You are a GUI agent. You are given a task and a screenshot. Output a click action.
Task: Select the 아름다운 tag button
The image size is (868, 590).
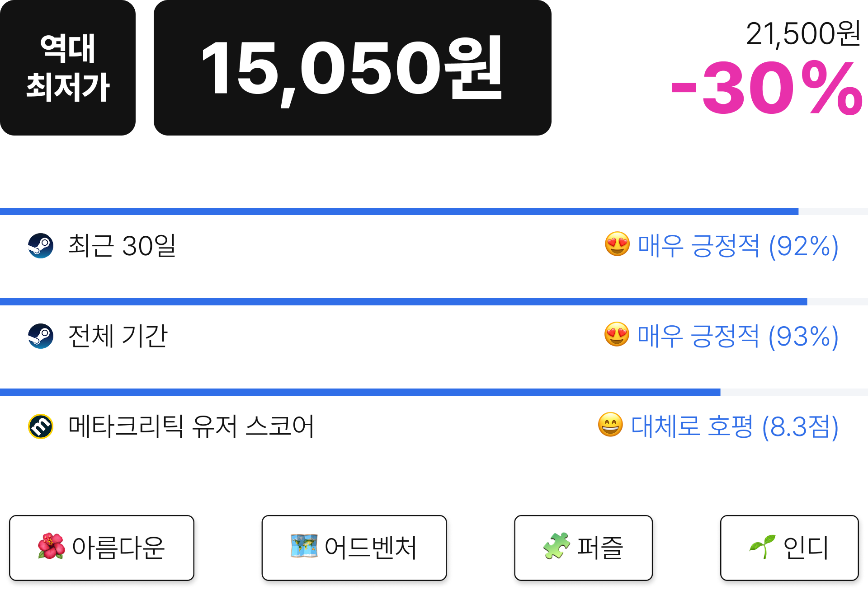[x=102, y=548]
